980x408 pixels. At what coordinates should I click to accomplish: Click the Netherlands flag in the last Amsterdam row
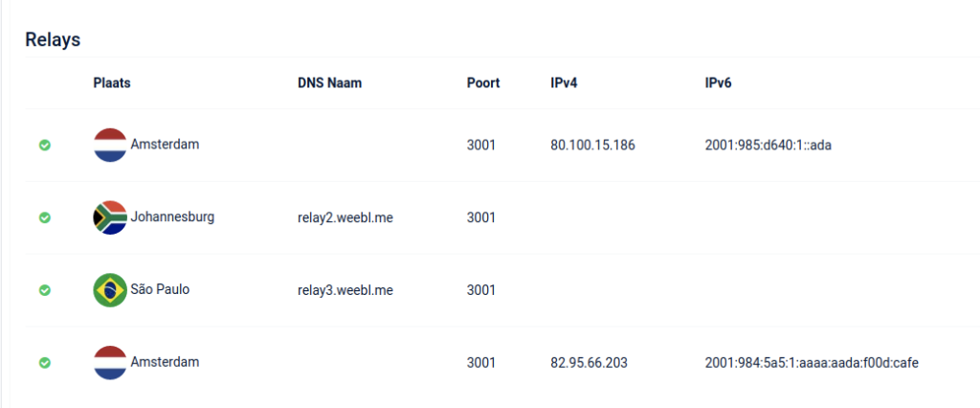[x=110, y=363]
